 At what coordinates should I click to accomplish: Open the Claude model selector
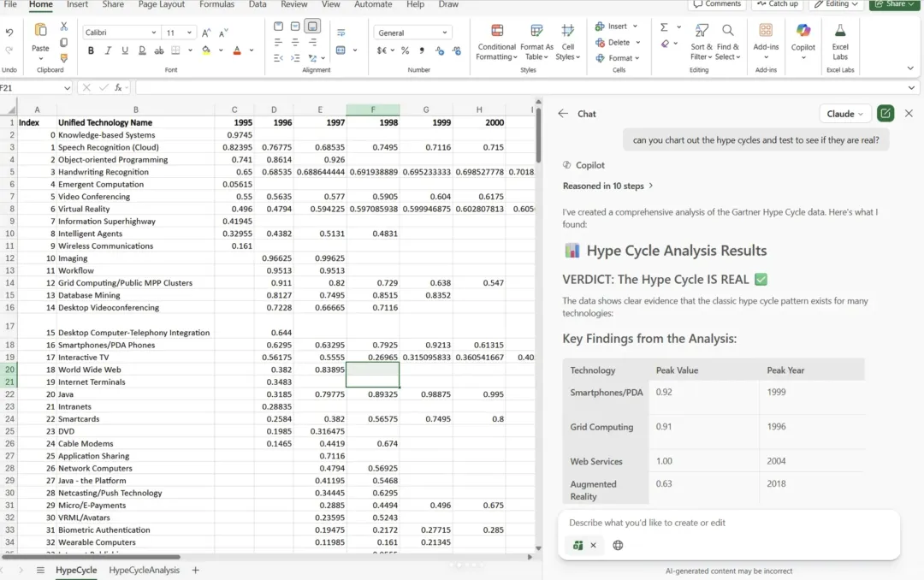844,114
